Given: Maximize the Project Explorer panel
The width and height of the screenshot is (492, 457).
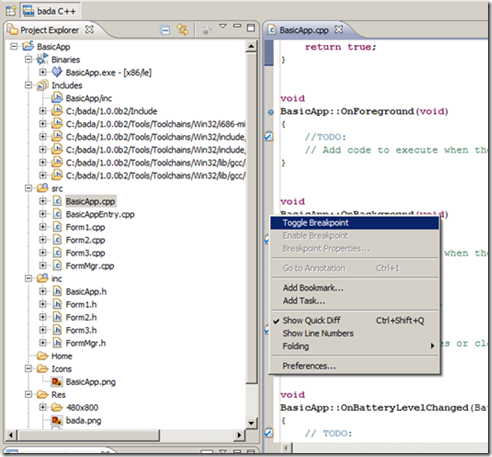Looking at the screenshot, I should (x=251, y=28).
